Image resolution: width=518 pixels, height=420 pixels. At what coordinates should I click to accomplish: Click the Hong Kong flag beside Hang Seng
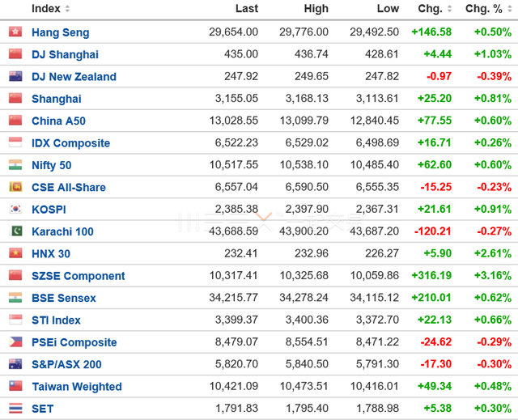[x=15, y=32]
